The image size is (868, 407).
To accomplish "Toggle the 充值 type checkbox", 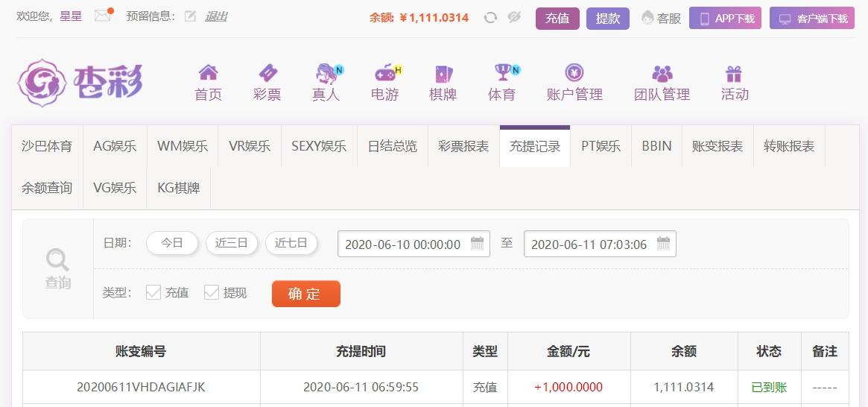I will [x=153, y=292].
